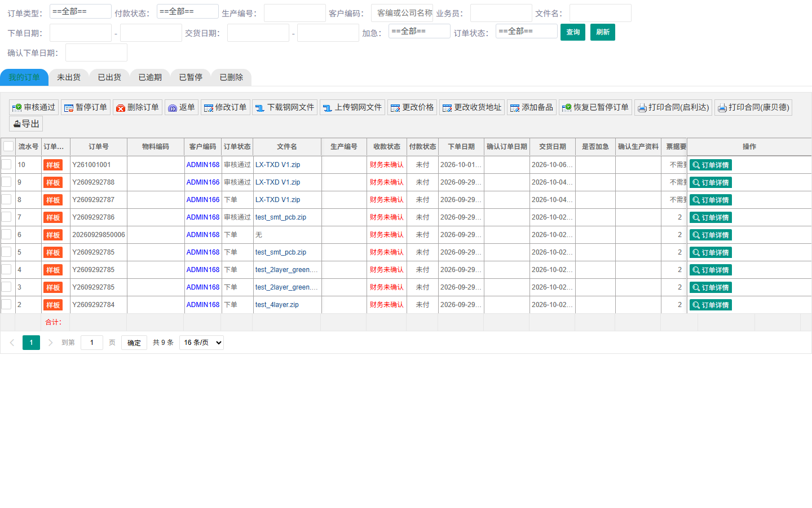Screen dimensions: 812x508
Task: Click 更改收货地址 change shipping address
Action: coord(472,107)
